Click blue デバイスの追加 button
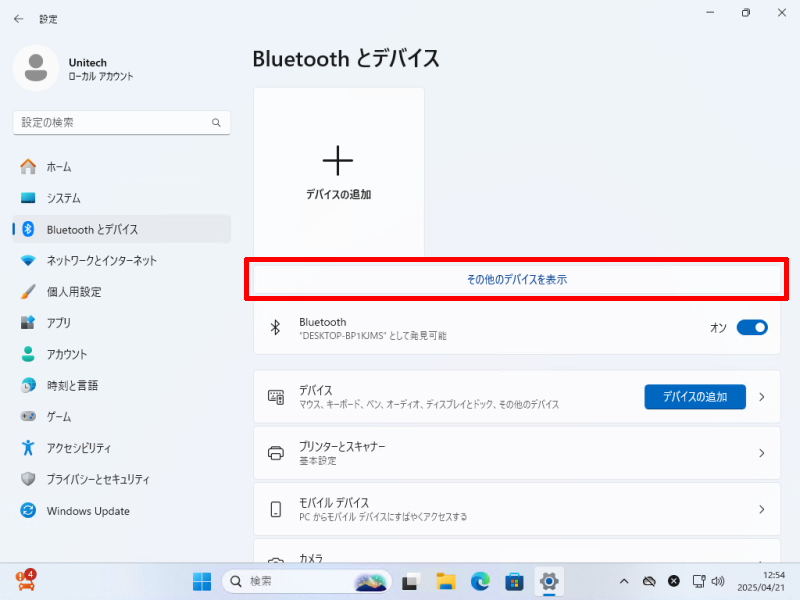 tap(695, 397)
